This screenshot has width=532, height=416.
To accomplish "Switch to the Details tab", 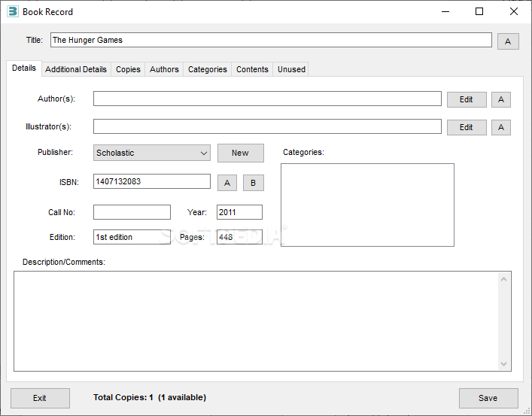I will coord(24,68).
